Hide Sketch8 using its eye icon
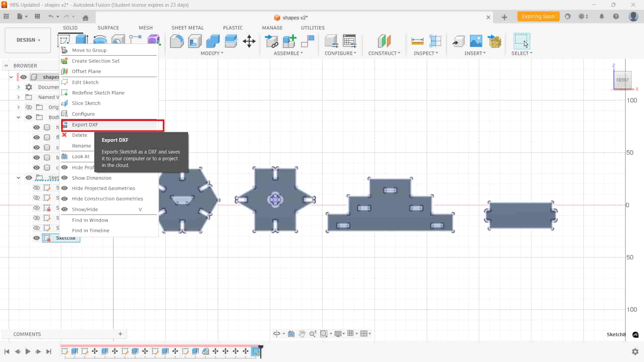Screen dimensions: 644x362 [x=36, y=238]
